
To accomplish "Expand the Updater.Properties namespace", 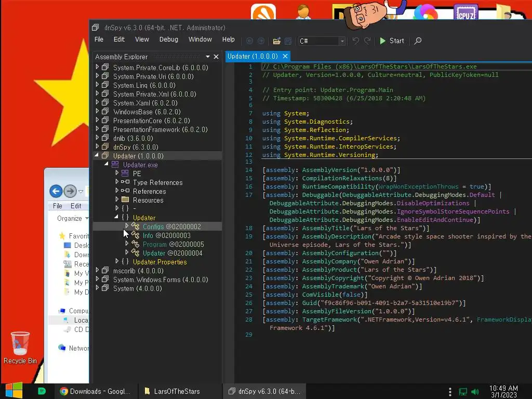I will pyautogui.click(x=117, y=261).
